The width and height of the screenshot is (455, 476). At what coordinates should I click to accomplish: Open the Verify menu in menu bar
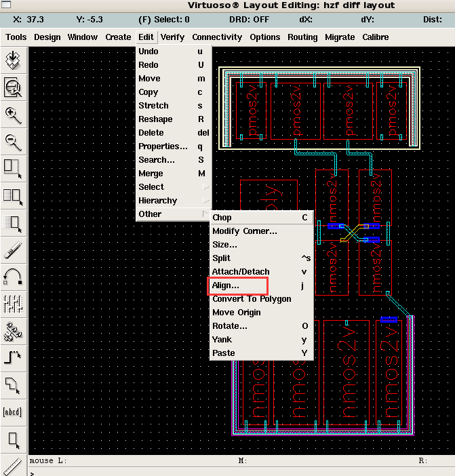172,37
